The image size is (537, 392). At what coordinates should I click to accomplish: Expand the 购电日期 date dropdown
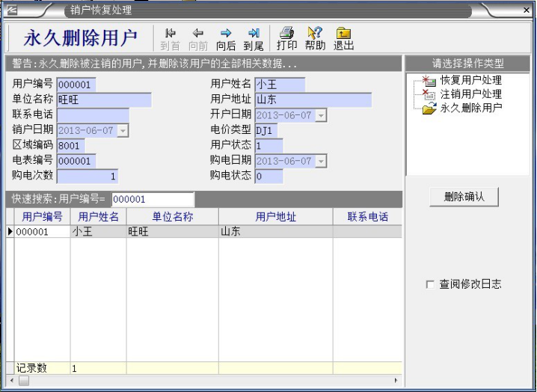321,161
